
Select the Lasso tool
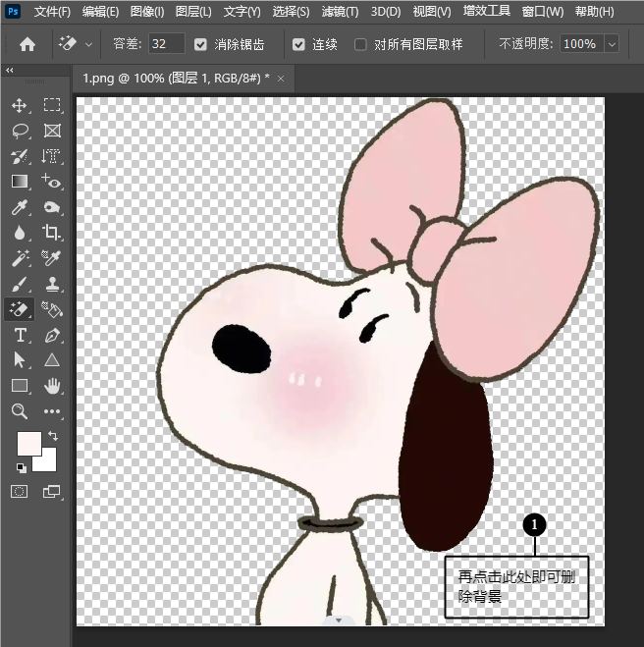20,132
